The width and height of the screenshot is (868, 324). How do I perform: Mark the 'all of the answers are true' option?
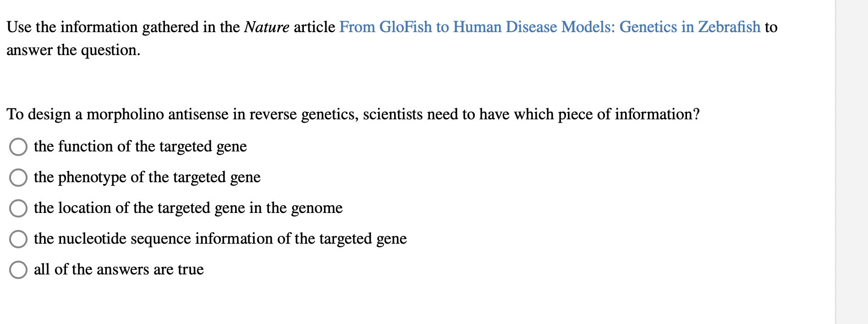click(18, 270)
